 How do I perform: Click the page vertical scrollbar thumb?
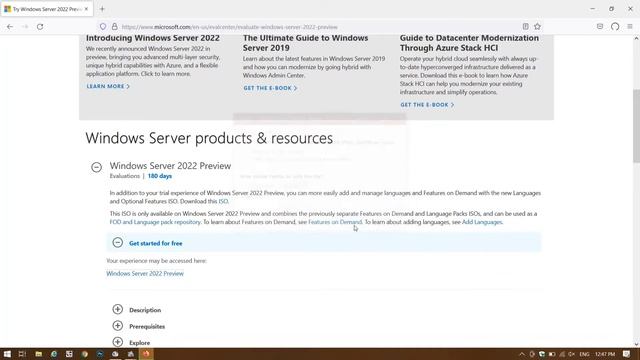[636, 126]
